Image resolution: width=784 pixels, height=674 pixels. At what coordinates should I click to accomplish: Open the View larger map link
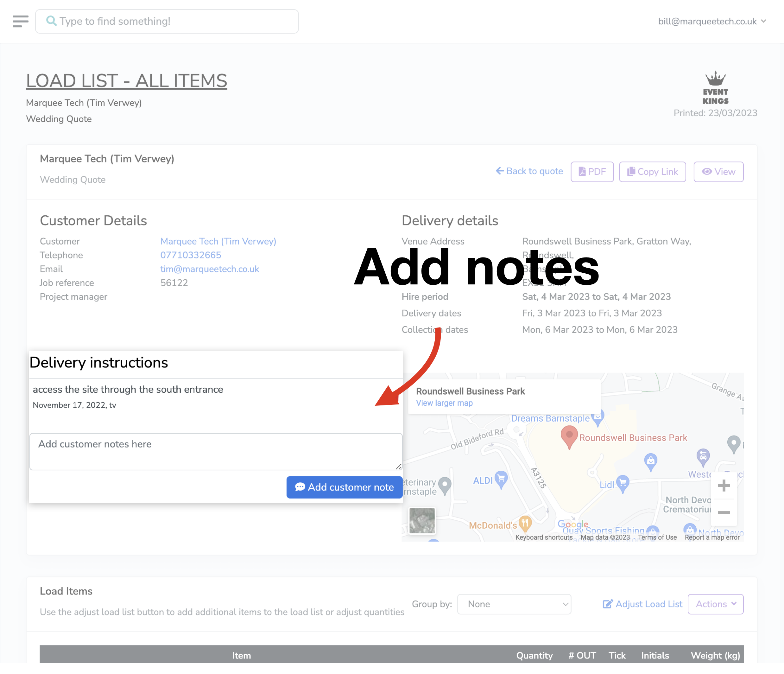click(x=444, y=403)
